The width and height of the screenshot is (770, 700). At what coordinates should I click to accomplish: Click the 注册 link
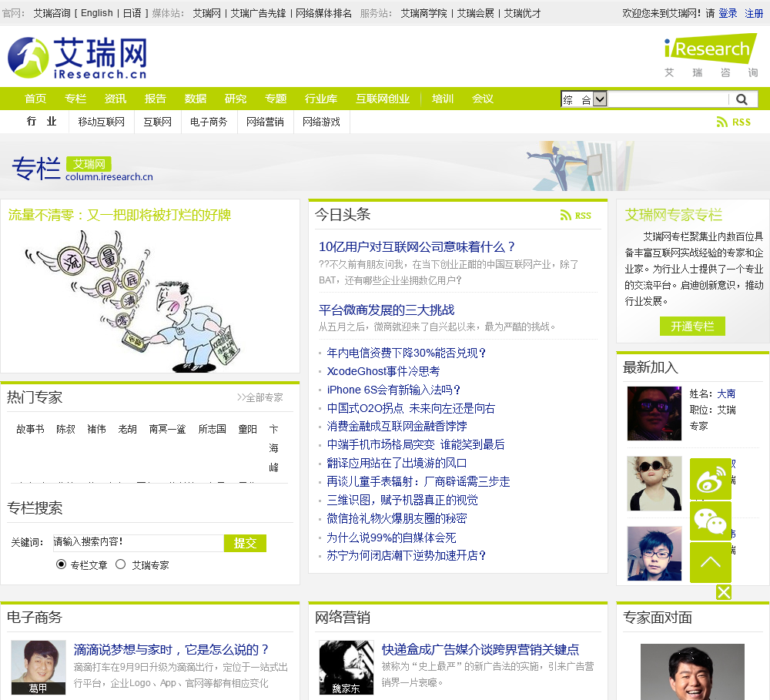tap(754, 13)
